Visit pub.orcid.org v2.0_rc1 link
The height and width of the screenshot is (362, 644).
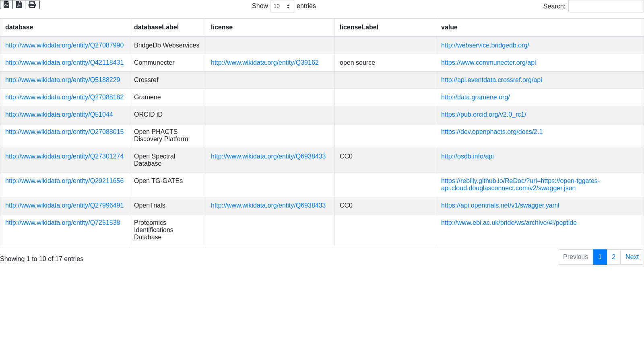tap(483, 115)
